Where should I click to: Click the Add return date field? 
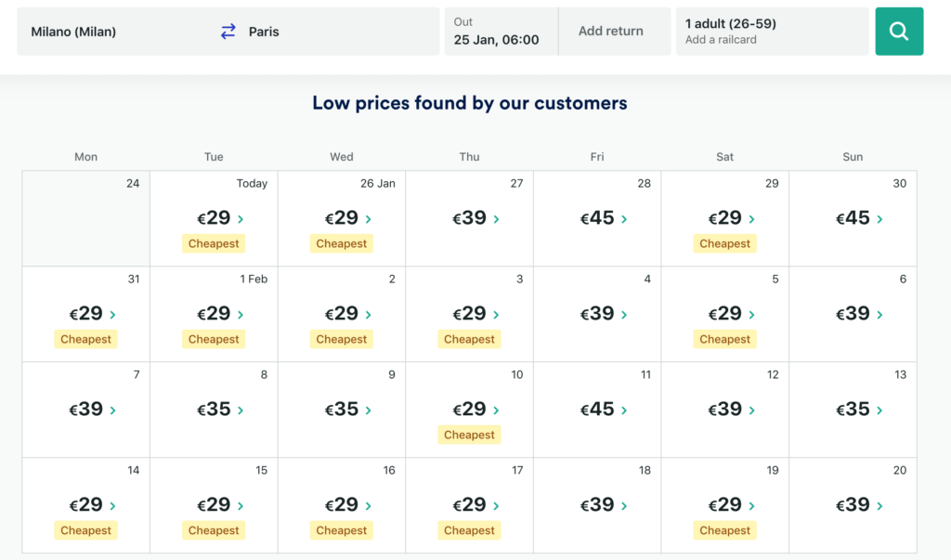coord(611,32)
